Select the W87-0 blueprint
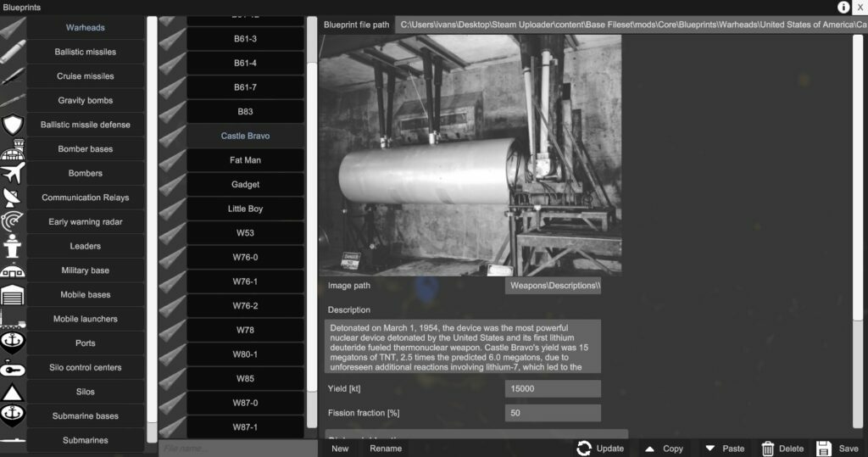868x457 pixels. (x=245, y=404)
